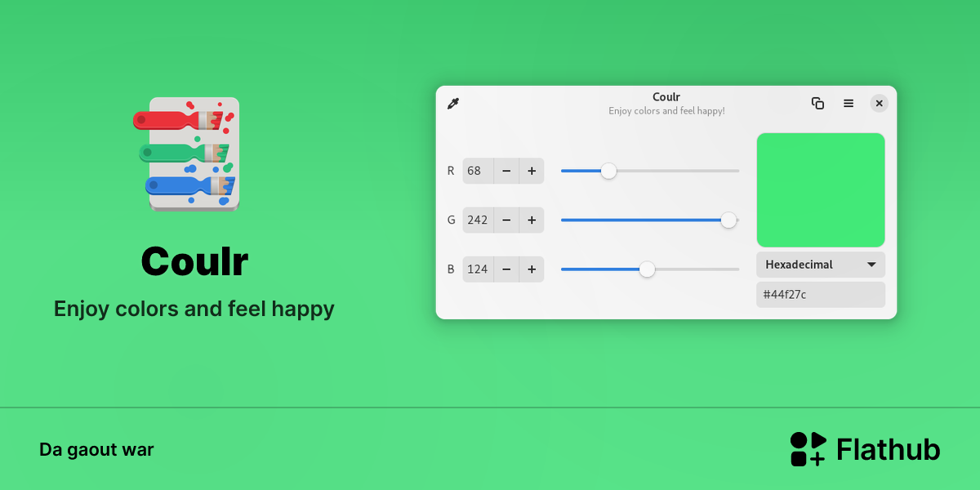The image size is (980, 490).
Task: Increase the G value with plus
Action: pyautogui.click(x=532, y=220)
